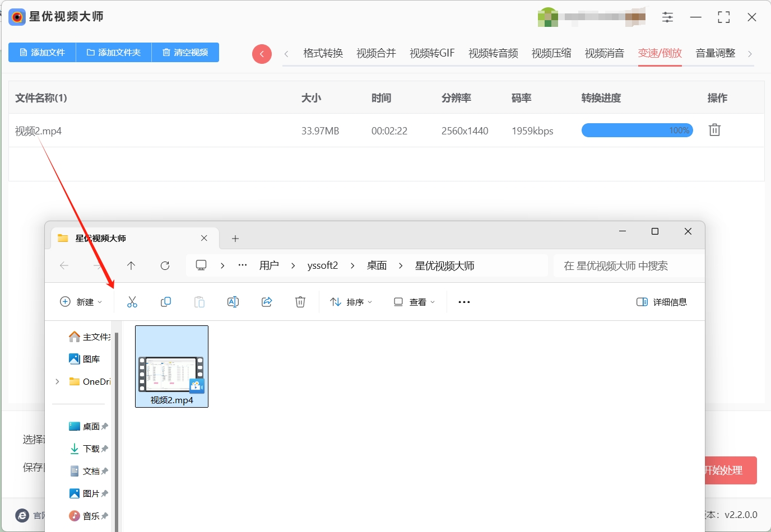Open 主文件夹 in Explorer sidebar
The width and height of the screenshot is (771, 532).
click(x=90, y=337)
